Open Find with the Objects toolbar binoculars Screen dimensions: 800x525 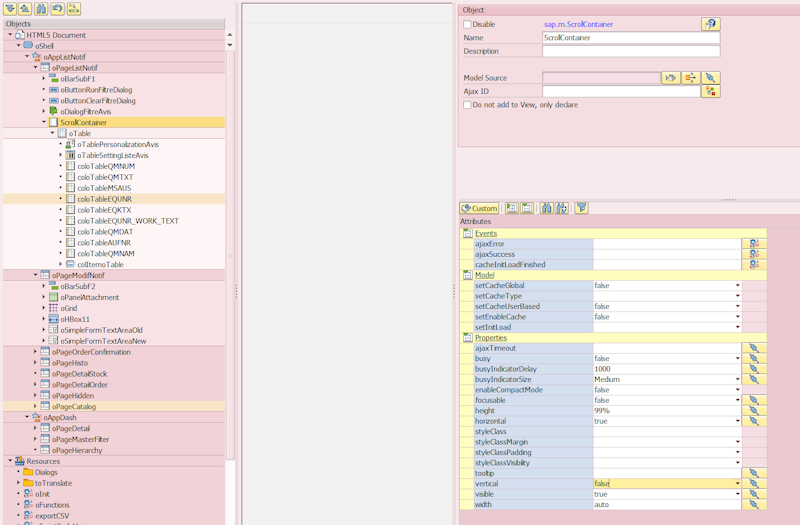41,9
